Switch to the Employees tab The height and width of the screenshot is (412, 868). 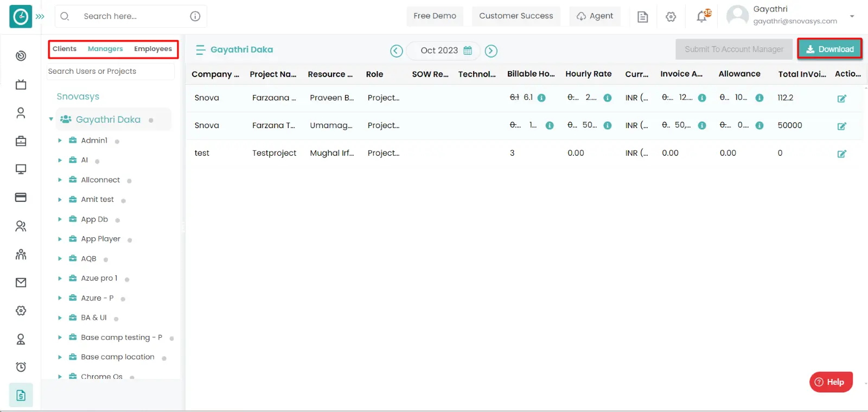pyautogui.click(x=153, y=49)
